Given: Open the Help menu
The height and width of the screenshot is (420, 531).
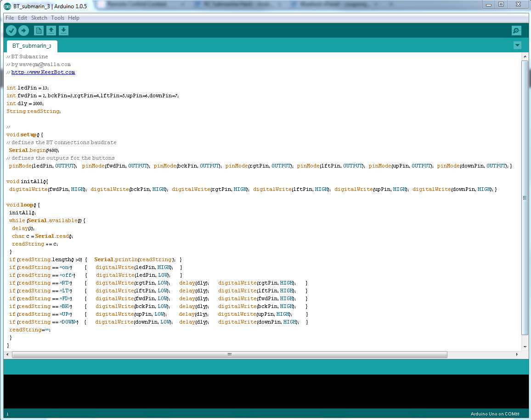Looking at the screenshot, I should (73, 17).
